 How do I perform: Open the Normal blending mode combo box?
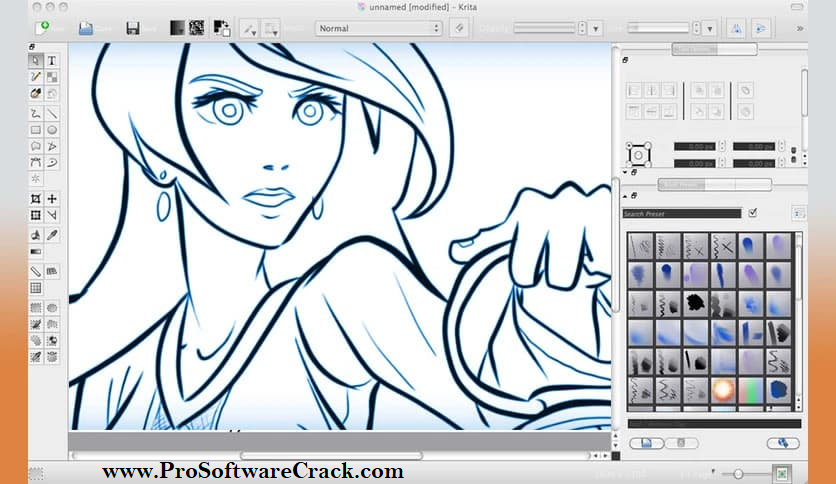(x=379, y=28)
